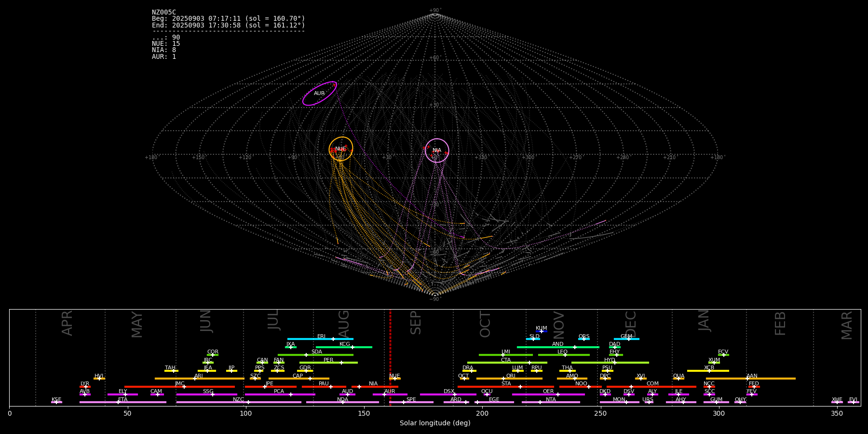The height and width of the screenshot is (434, 868).
Task: Click the AND shower label in the timeline
Action: tap(558, 344)
